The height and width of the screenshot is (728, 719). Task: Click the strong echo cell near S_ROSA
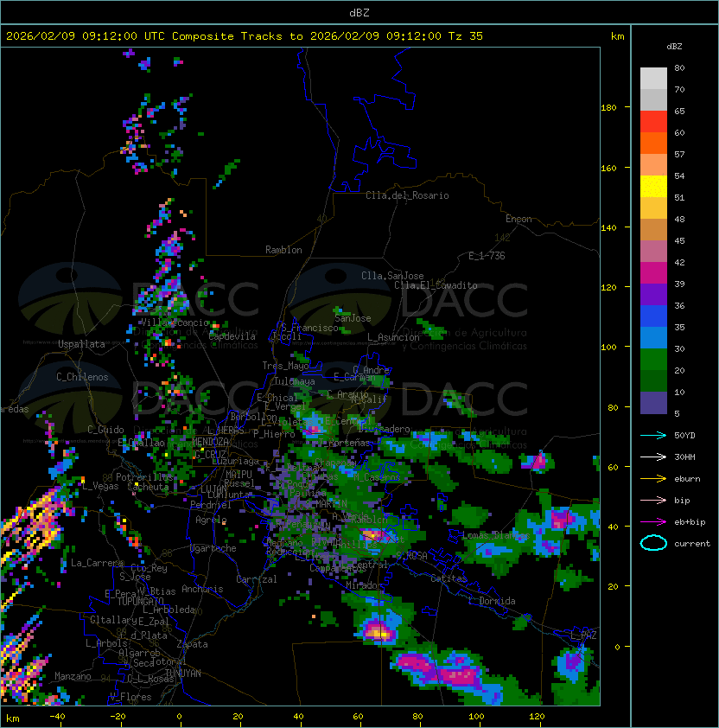point(377,536)
